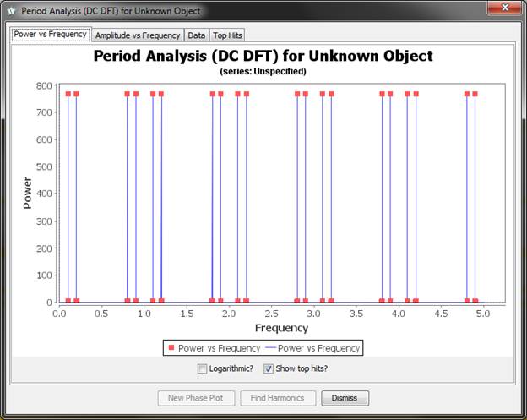
Task: Select the red peak marker at frequency 0.1
Action: tap(68, 94)
